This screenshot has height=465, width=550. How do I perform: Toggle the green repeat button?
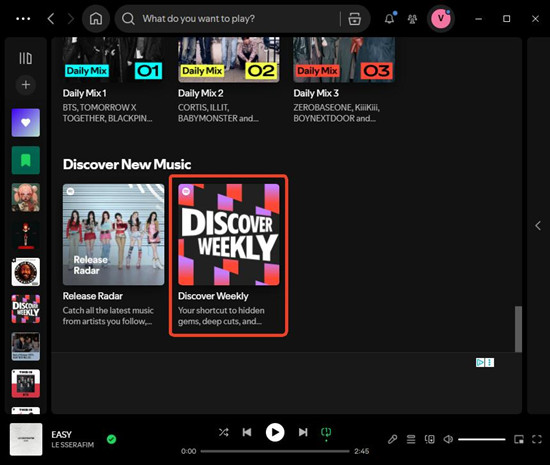coord(326,432)
